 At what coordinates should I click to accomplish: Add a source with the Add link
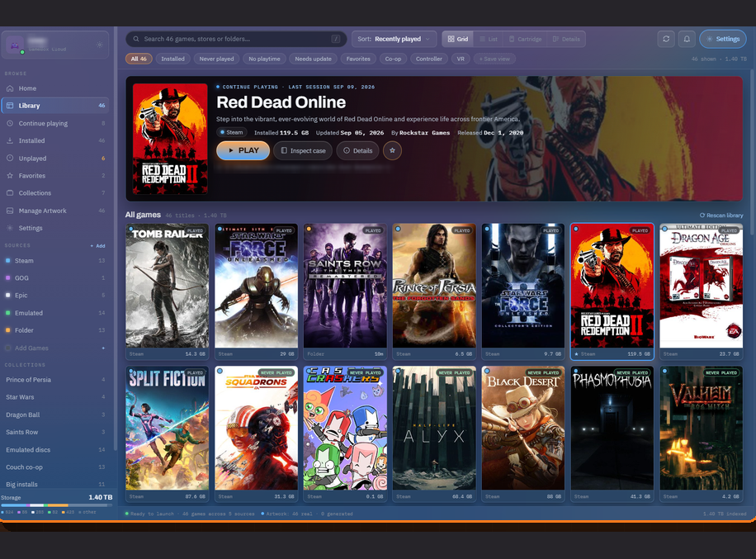click(98, 246)
